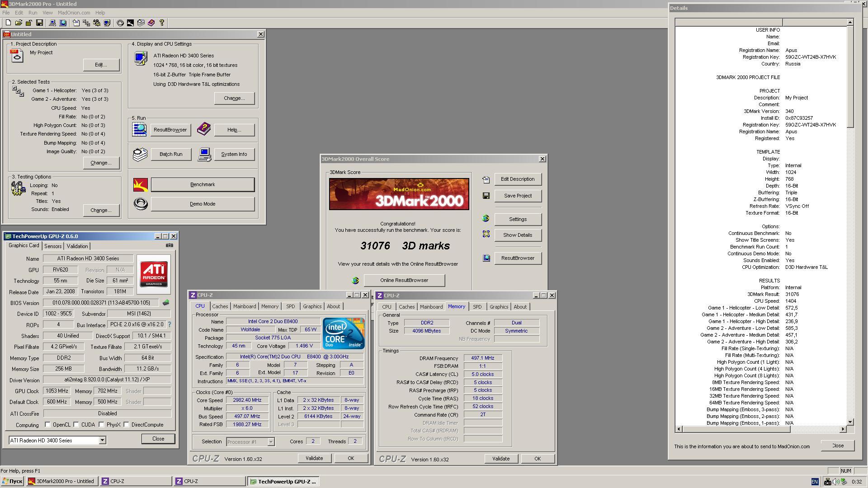The image size is (868, 488).
Task: Click Edit... under Project Description
Action: point(101,65)
